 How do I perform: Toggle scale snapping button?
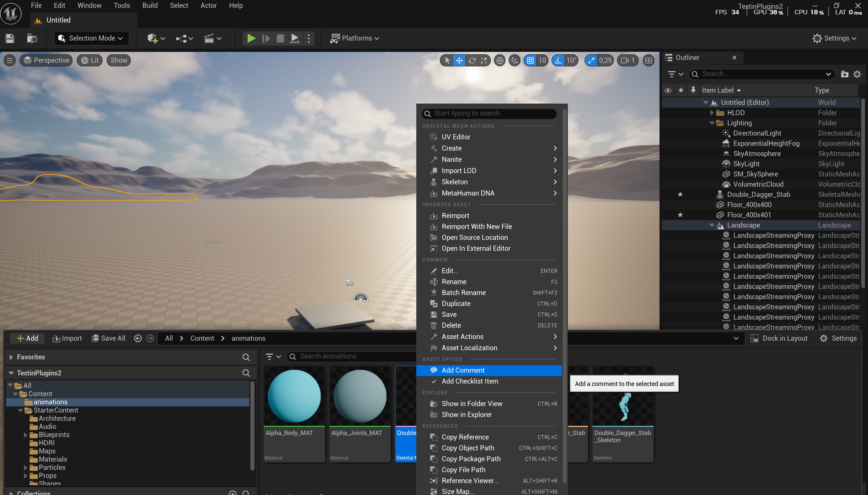[591, 61]
